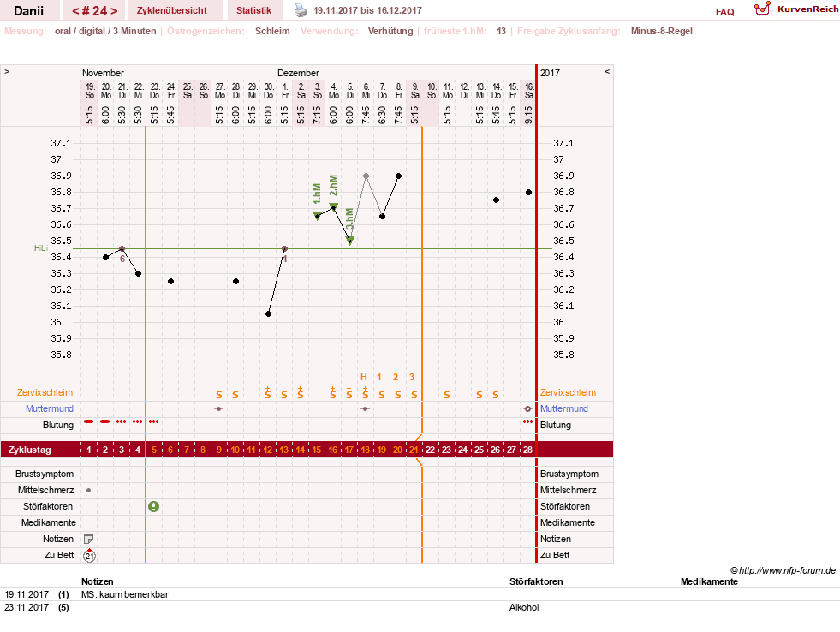Image resolution: width=840 pixels, height=632 pixels.
Task: Click the temperature point on 16. Sa
Action: [x=529, y=193]
